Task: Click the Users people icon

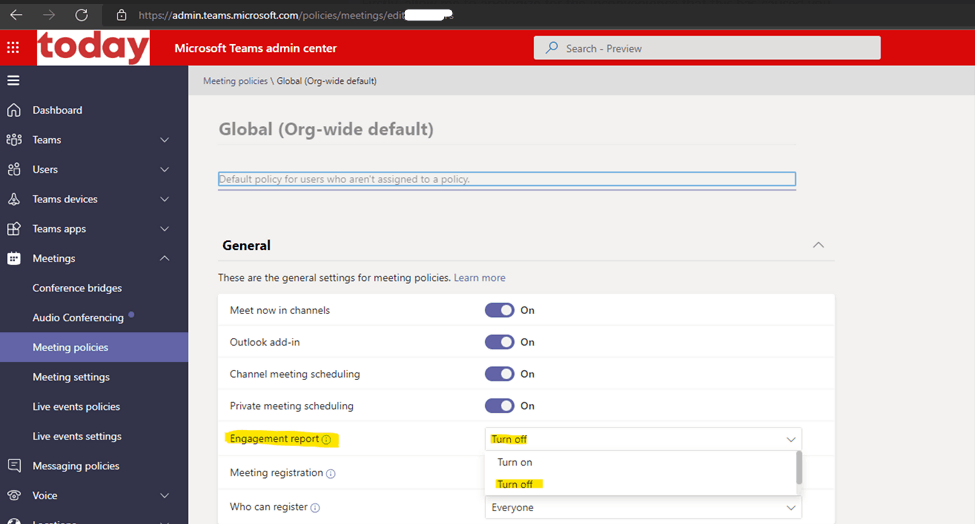Action: [14, 169]
